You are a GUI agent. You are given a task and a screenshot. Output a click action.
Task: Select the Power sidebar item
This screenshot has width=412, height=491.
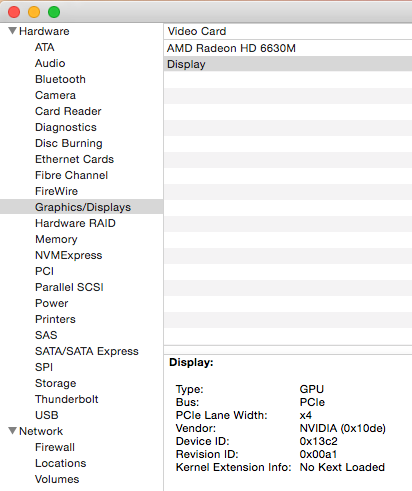pyautogui.click(x=52, y=303)
